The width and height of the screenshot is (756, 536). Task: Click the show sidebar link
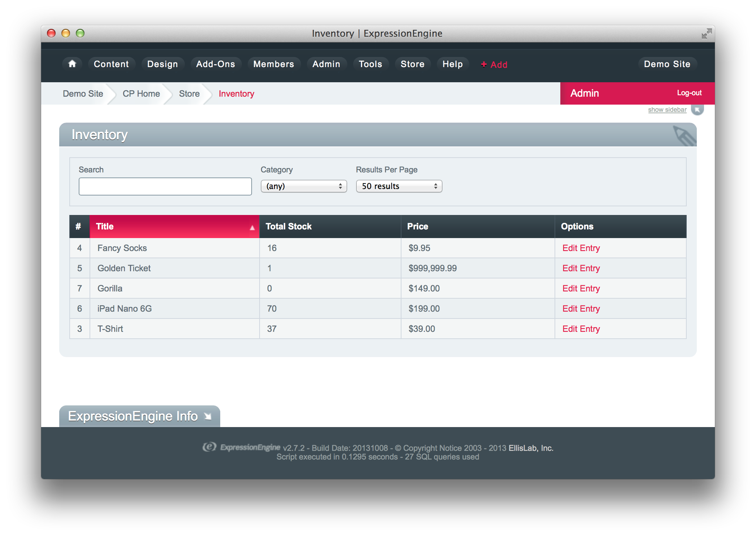click(667, 110)
